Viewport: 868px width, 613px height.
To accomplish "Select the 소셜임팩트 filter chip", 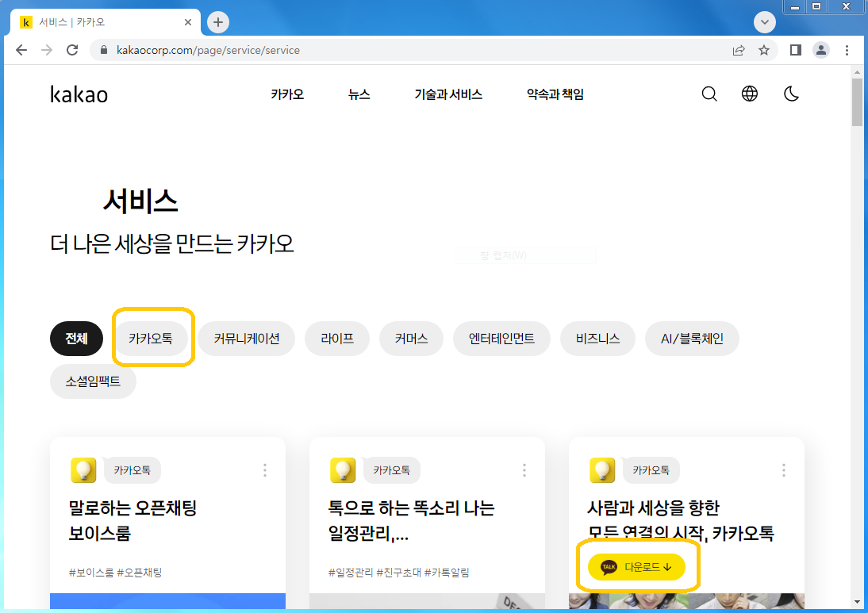I will point(93,381).
